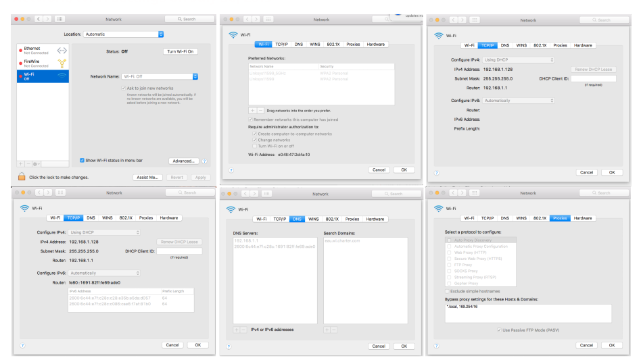Switch to WINS tab in the DNS Servers window

(314, 219)
